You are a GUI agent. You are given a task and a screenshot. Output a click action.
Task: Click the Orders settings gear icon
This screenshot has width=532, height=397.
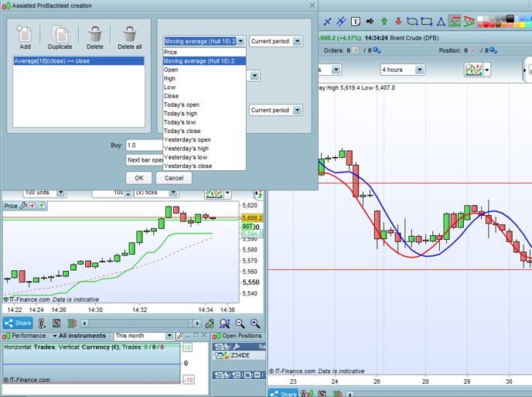pos(377,50)
